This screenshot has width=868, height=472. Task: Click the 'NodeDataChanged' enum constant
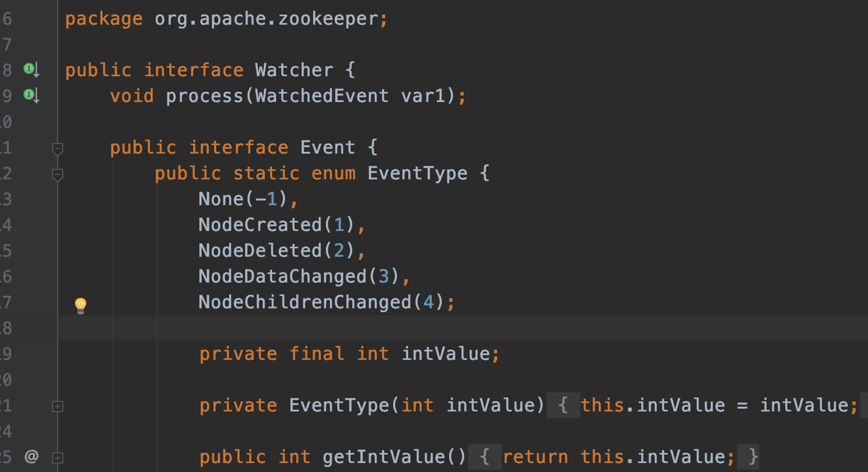coord(283,276)
